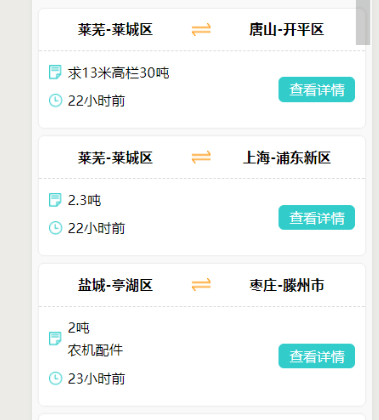Open 查看详情 for 盐城-亭湖区 to 枣庄-滕州市
The image size is (379, 420).
coord(317,356)
